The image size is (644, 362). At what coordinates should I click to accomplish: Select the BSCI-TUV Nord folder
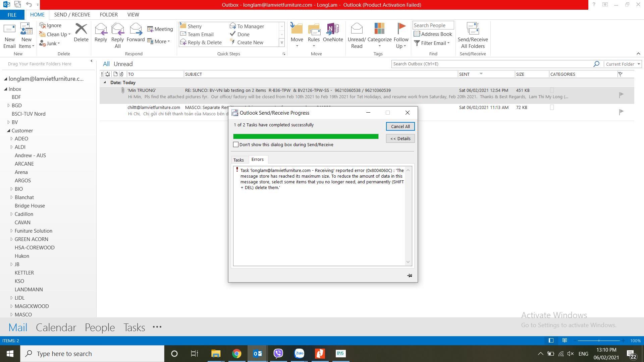tap(29, 114)
